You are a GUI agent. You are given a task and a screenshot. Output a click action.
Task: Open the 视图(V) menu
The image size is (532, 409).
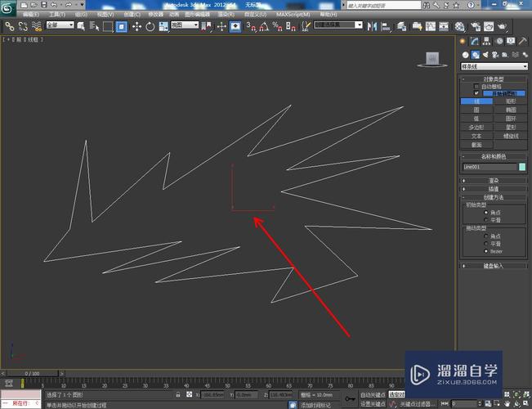click(105, 15)
